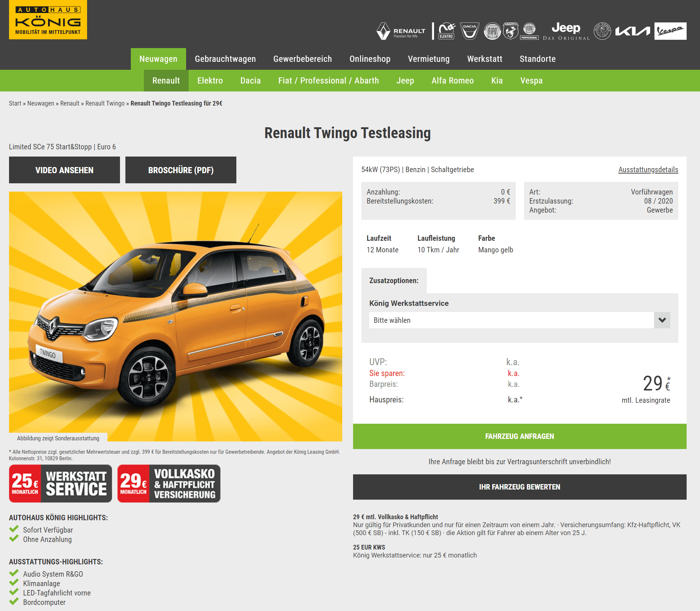Click the Neuwagen breadcrumb link
This screenshot has height=611, width=700.
[40, 103]
